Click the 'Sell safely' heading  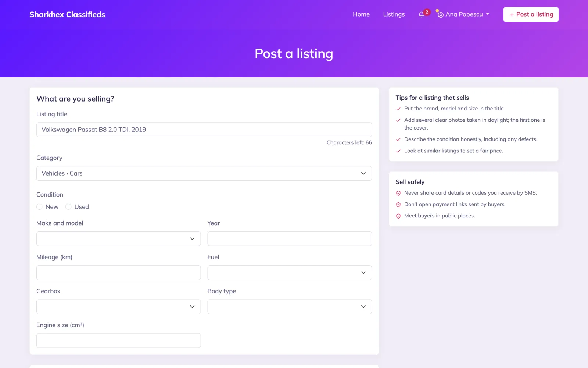coord(410,182)
